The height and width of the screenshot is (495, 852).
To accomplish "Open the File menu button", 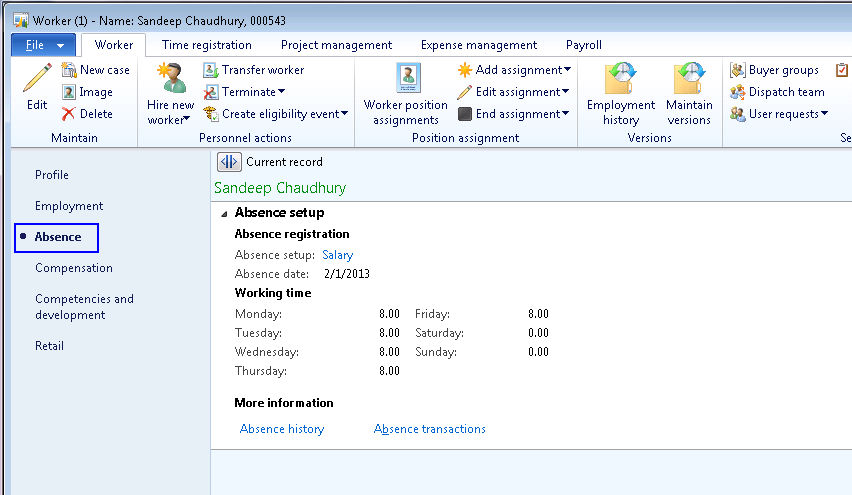I will pyautogui.click(x=43, y=45).
